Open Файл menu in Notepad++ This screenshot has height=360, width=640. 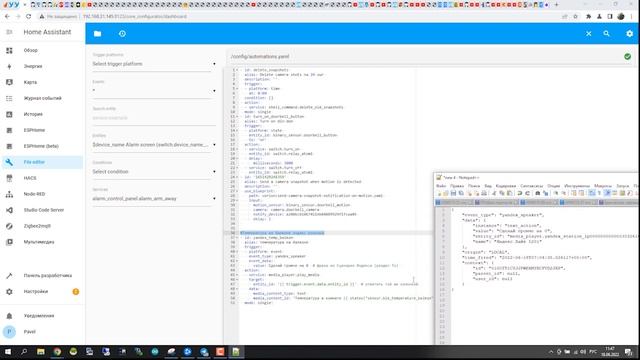(441, 186)
